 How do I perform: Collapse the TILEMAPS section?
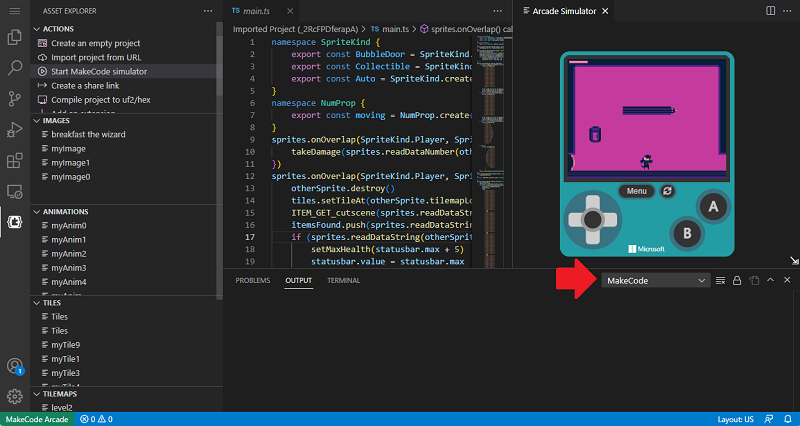[x=37, y=394]
